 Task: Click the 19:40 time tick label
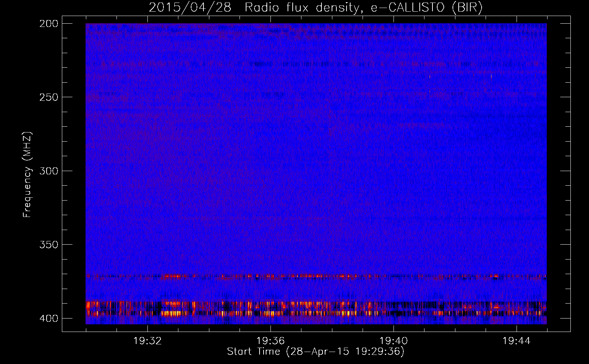point(394,341)
